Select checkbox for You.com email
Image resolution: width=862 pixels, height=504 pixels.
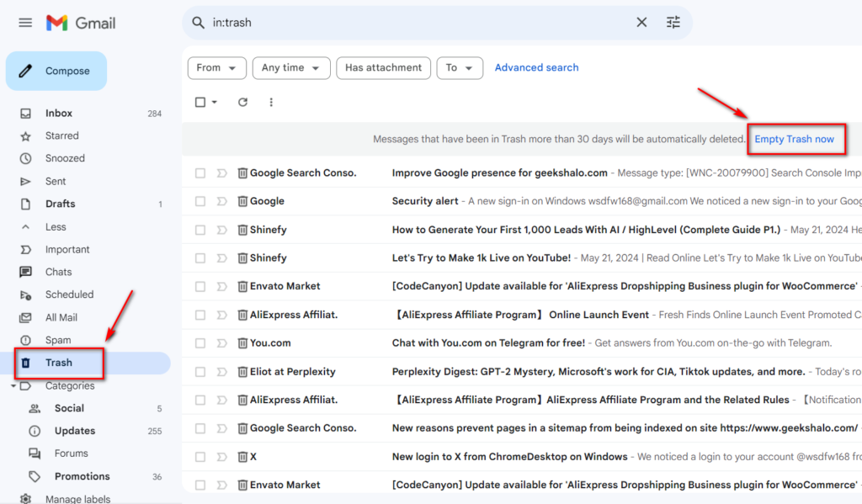coord(200,343)
